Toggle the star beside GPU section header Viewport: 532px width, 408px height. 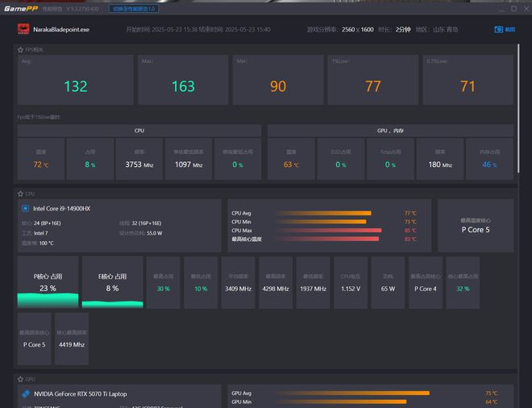coord(21,378)
